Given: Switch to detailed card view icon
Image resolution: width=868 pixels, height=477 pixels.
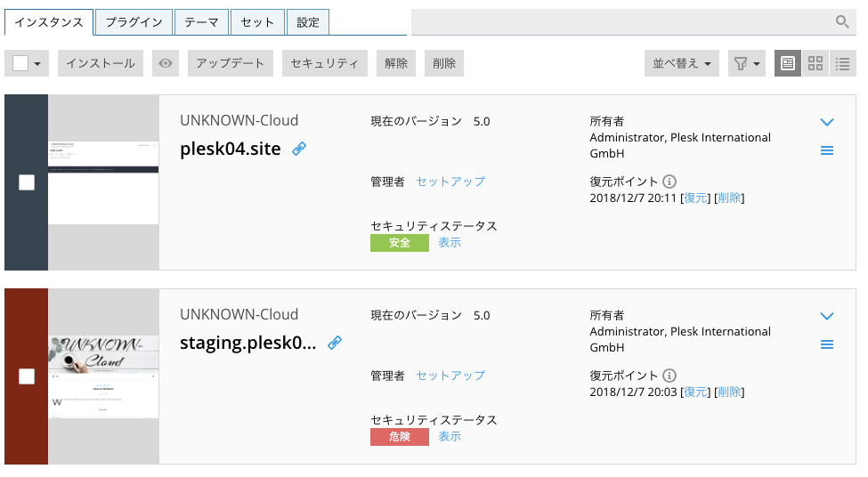Looking at the screenshot, I should click(x=787, y=63).
